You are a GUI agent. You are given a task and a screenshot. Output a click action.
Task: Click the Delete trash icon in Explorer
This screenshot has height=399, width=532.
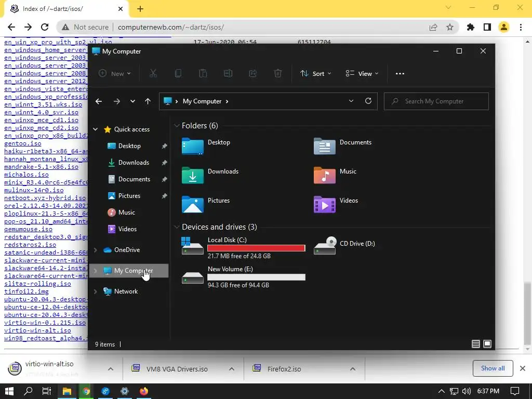(278, 73)
